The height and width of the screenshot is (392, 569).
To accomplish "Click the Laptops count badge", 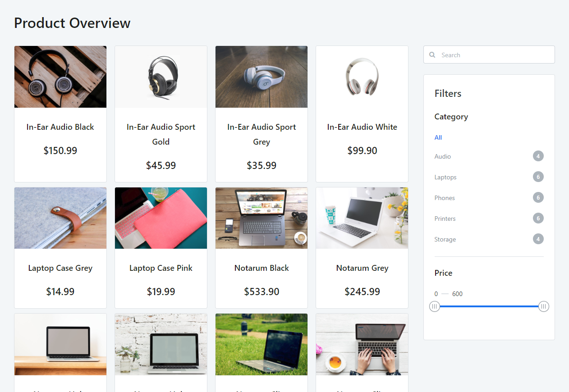I will pos(538,177).
